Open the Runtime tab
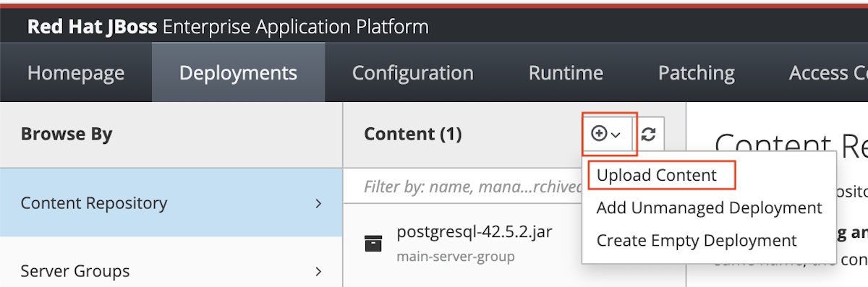This screenshot has width=868, height=287. coord(566,73)
